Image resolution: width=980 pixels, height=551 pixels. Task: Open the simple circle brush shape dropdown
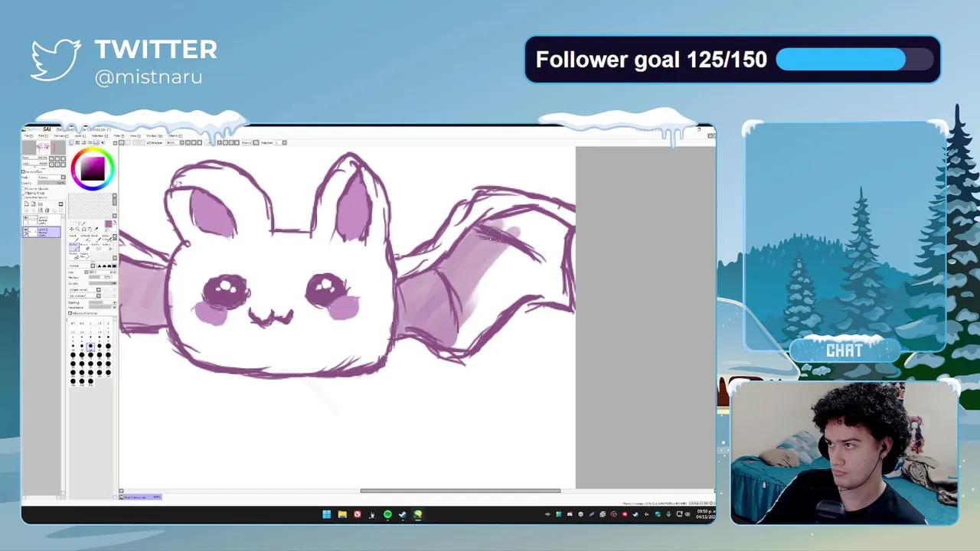[x=84, y=290]
